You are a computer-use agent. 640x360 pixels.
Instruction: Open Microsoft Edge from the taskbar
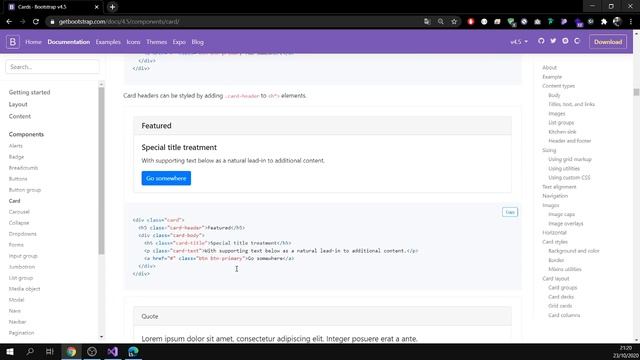click(133, 351)
